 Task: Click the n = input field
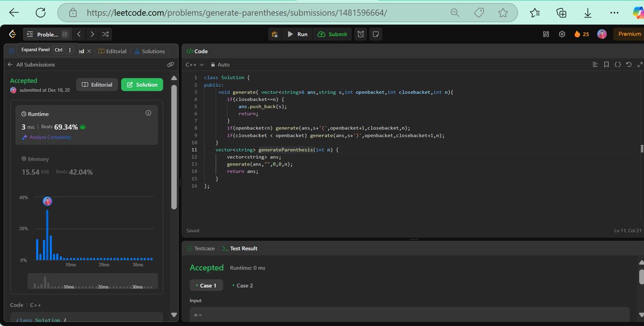409,315
